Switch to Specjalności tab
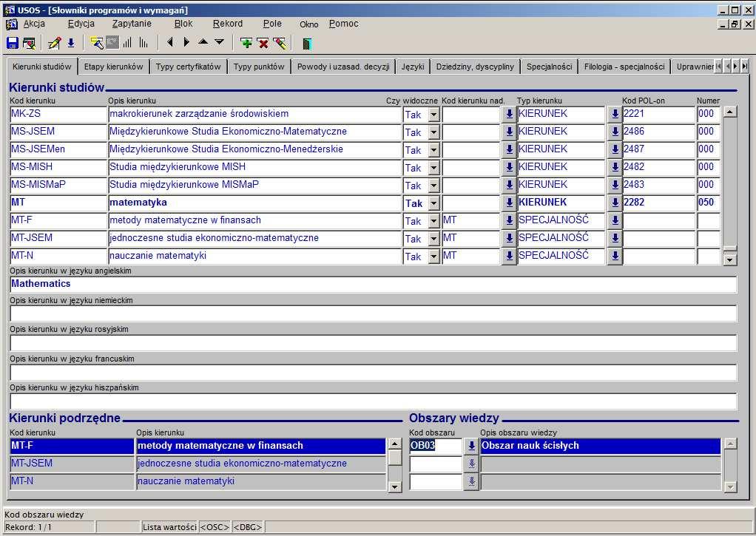This screenshot has height=536, width=756. click(x=549, y=67)
